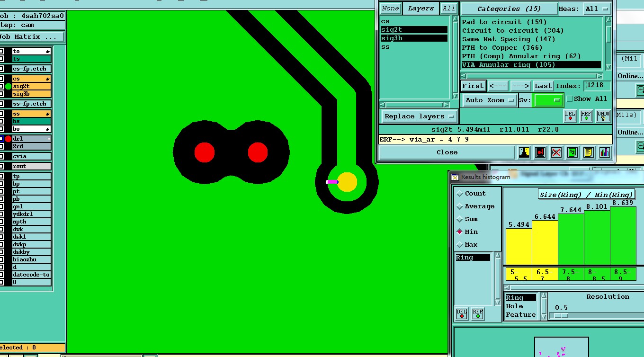Toggle the checkbox left of 2rd layer

[1, 146]
